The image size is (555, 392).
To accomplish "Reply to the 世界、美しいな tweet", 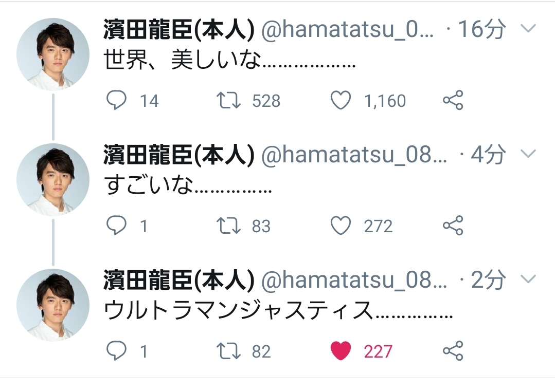I will point(116,100).
